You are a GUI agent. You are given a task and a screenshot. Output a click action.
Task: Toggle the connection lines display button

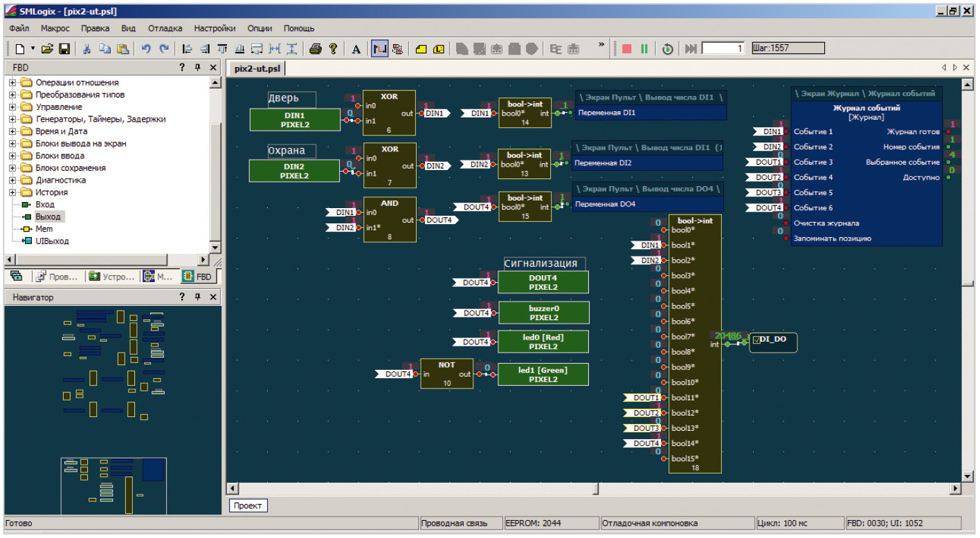[379, 49]
